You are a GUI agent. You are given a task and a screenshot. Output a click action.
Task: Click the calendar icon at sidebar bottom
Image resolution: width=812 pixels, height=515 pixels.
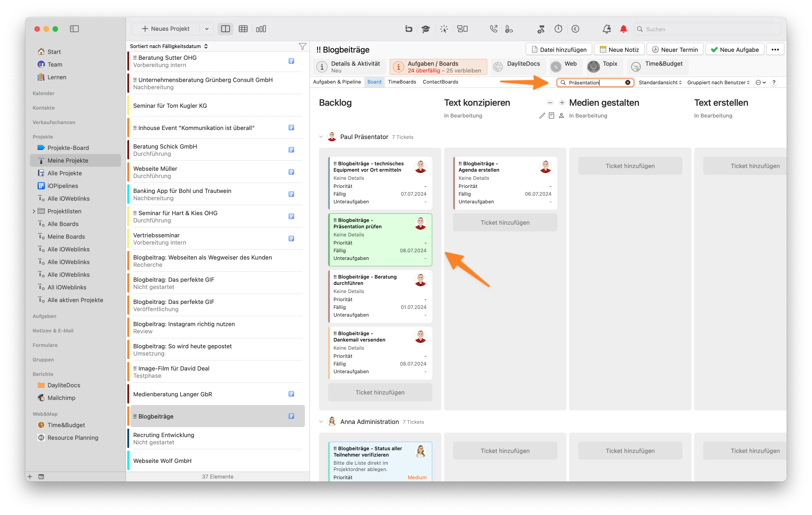tap(41, 476)
